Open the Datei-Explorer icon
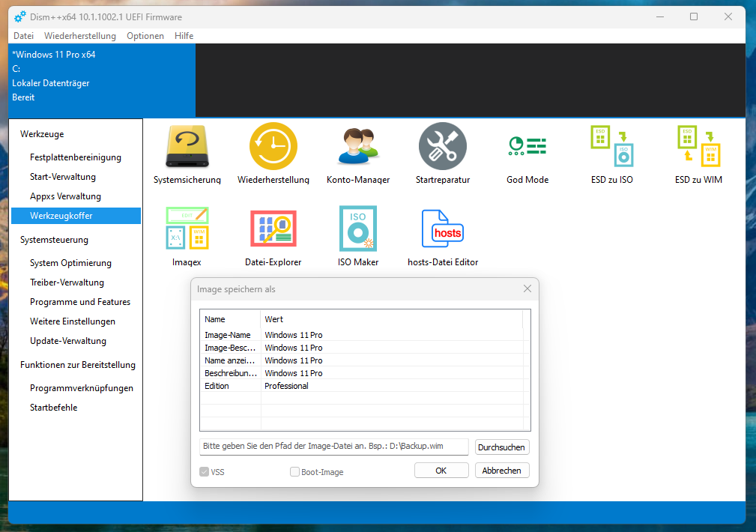756x532 pixels. [x=273, y=228]
